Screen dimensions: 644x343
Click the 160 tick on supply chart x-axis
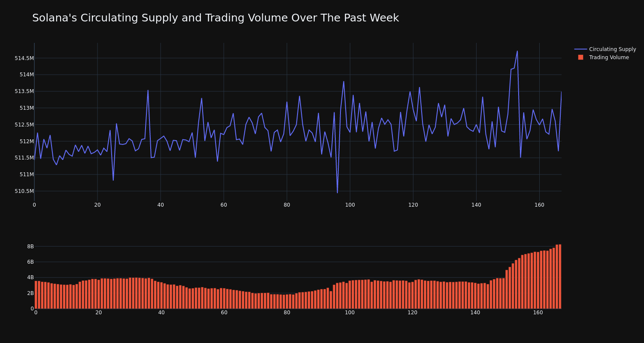(x=539, y=205)
